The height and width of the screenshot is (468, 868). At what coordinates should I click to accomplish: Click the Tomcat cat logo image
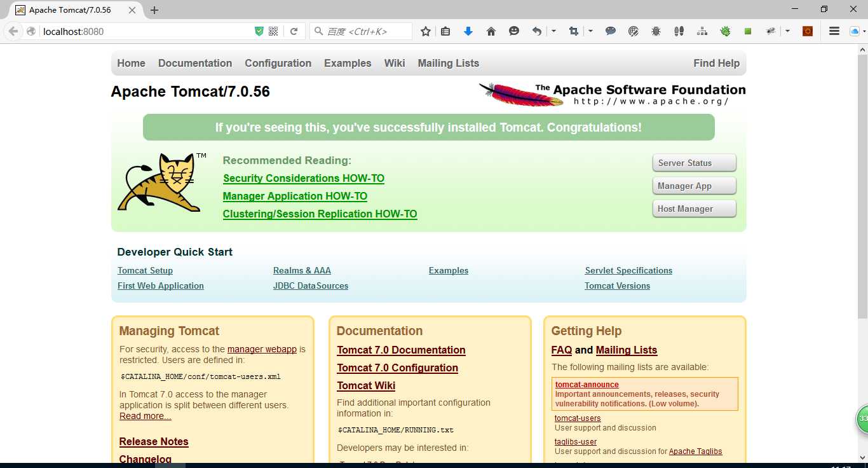point(160,182)
